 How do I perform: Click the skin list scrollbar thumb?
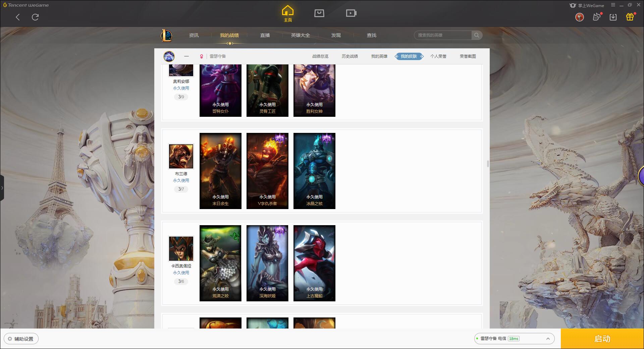click(488, 164)
